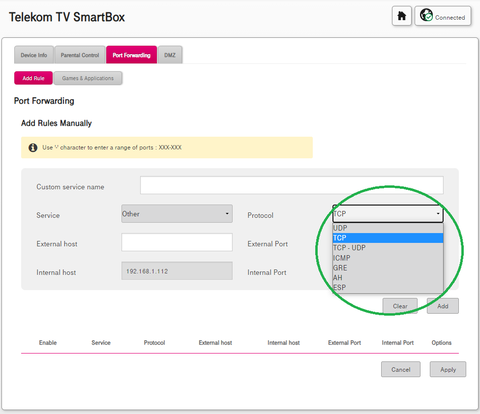Choose ESP protocol option

point(388,287)
